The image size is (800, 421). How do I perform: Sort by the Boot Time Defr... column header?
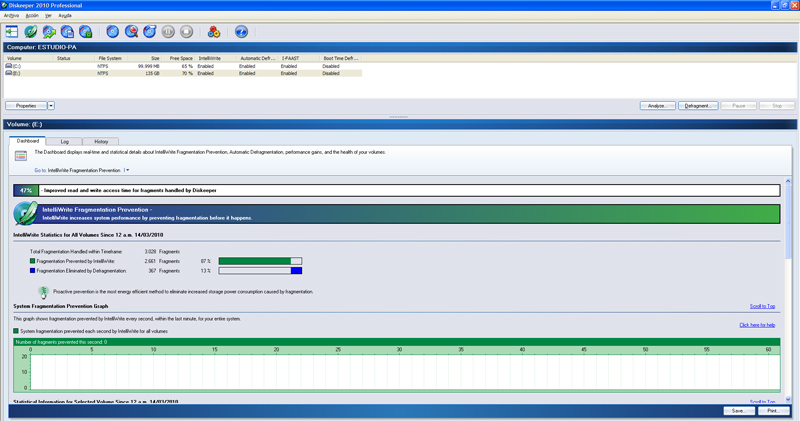[341, 58]
